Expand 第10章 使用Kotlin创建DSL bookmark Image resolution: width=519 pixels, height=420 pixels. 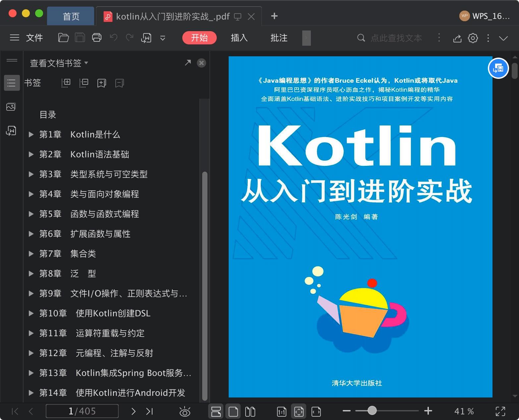point(31,313)
